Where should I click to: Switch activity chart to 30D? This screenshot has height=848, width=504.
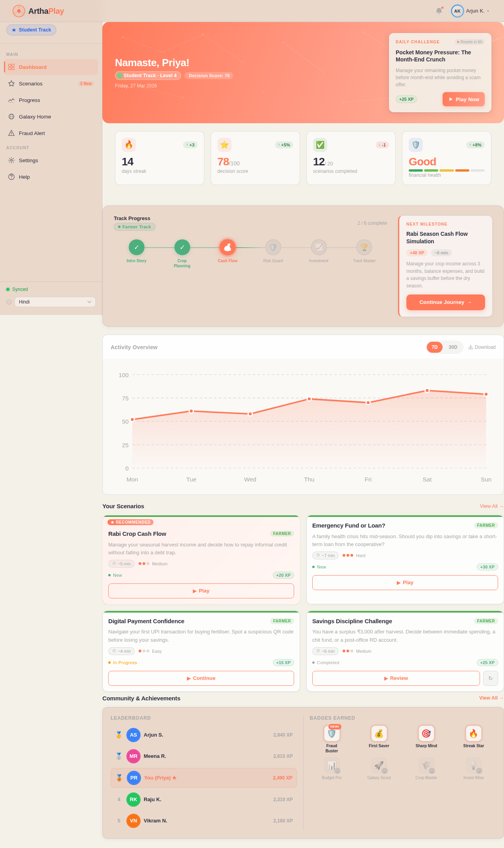tap(453, 347)
